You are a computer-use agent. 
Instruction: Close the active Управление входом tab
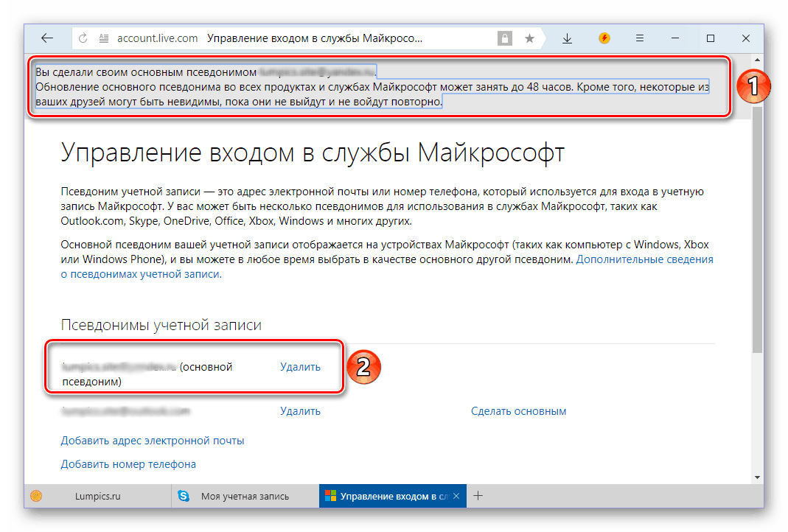coord(456,496)
